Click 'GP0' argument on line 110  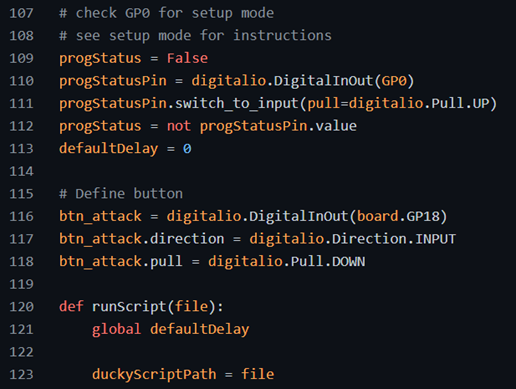coord(394,81)
